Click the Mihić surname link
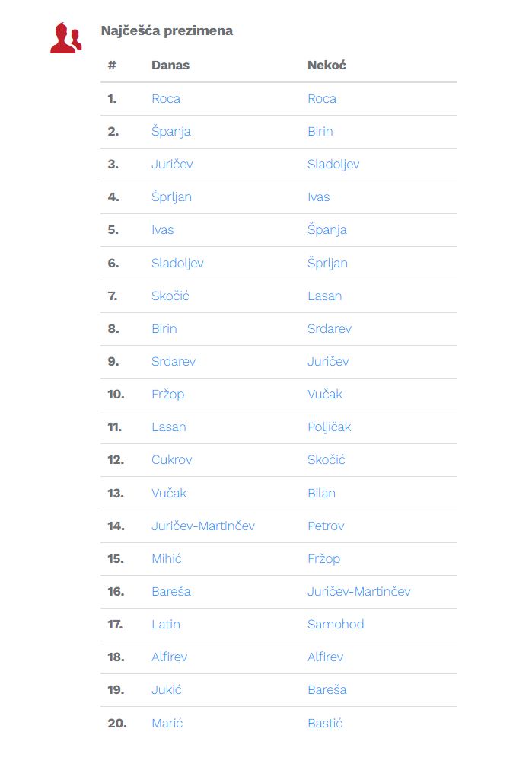The image size is (532, 767). [x=166, y=558]
